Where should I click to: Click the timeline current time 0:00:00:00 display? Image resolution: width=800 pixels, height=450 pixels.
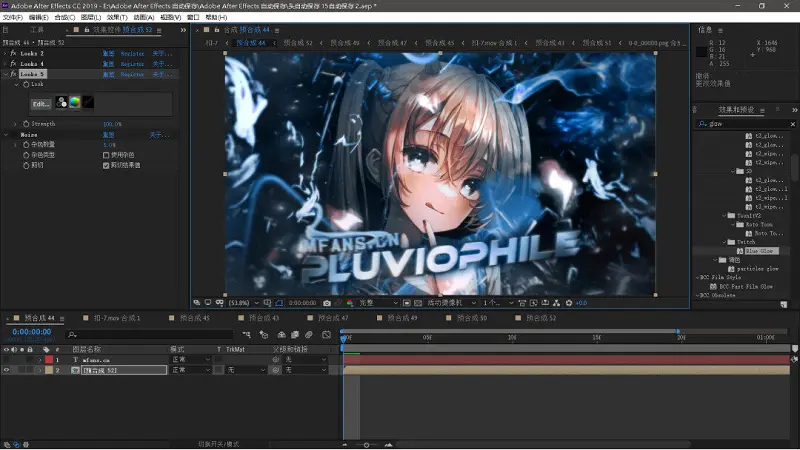(32, 332)
